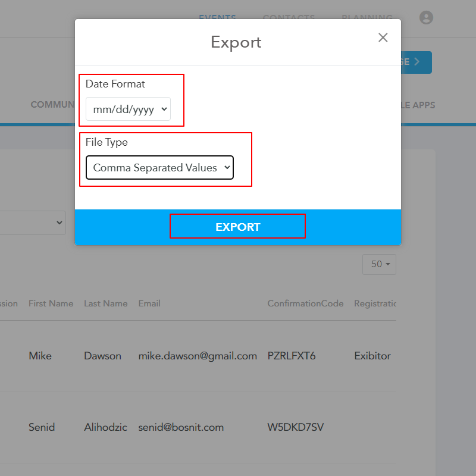
Task: Expand the filter dropdown below the dialog
Action: (33, 223)
